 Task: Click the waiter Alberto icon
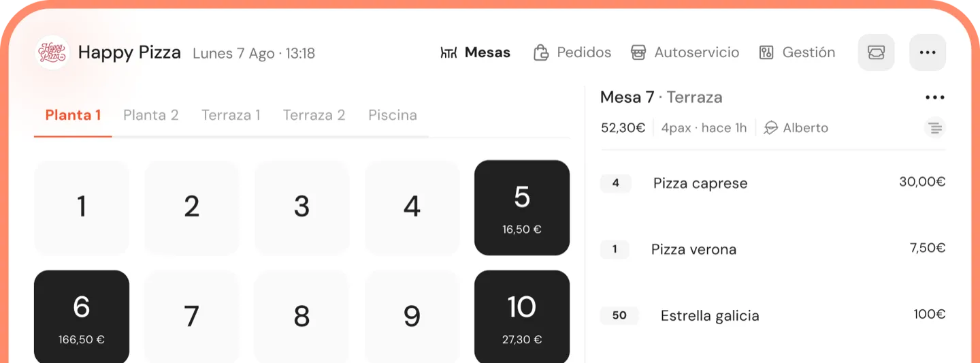pos(770,128)
